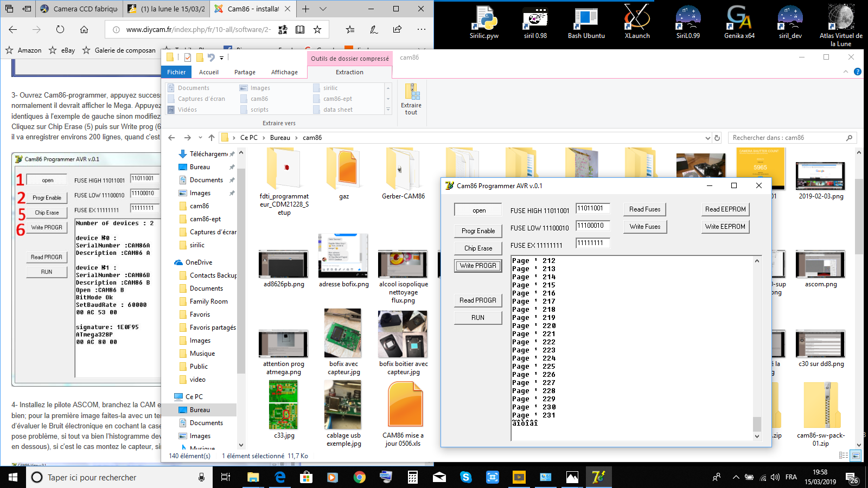Click the programmer log scrollbar thumb

(x=757, y=423)
